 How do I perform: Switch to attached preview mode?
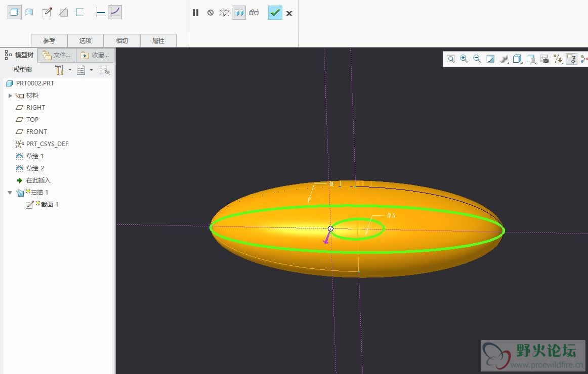point(239,13)
